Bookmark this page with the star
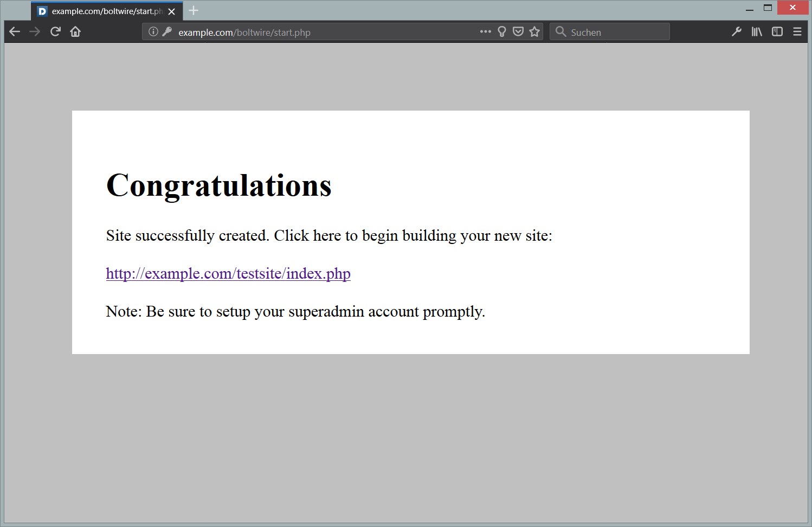812x527 pixels. pyautogui.click(x=534, y=31)
